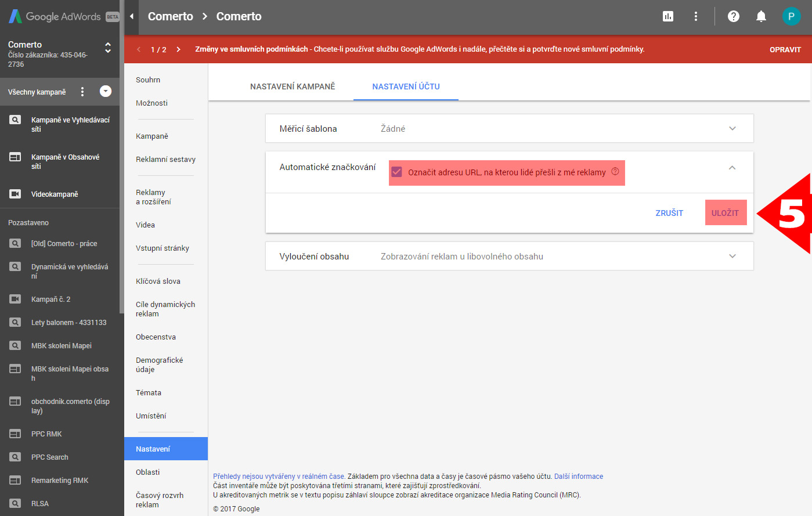Viewport: 812px width, 516px height.
Task: Click the icon beside Dynamická ve vyhledávání
Action: (x=15, y=266)
